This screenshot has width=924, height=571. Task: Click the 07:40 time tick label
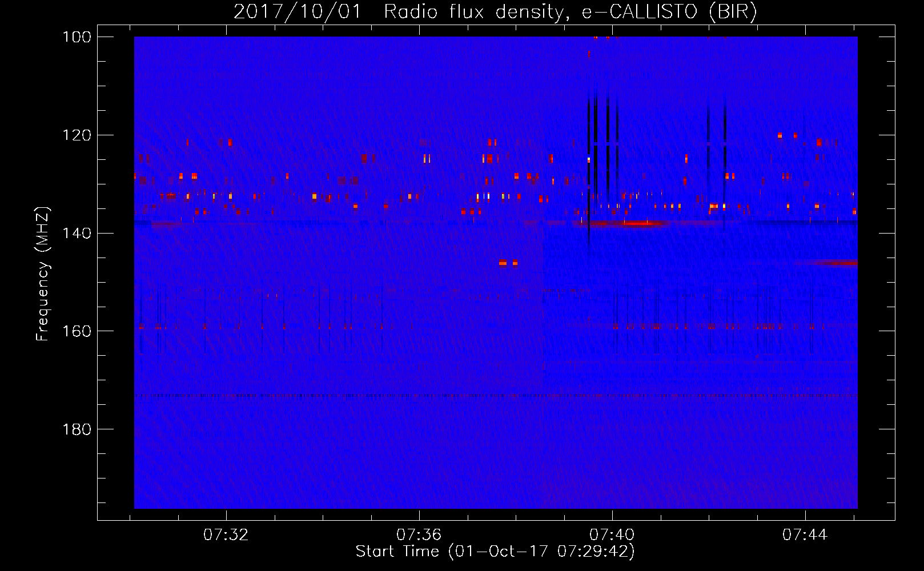[x=612, y=535]
